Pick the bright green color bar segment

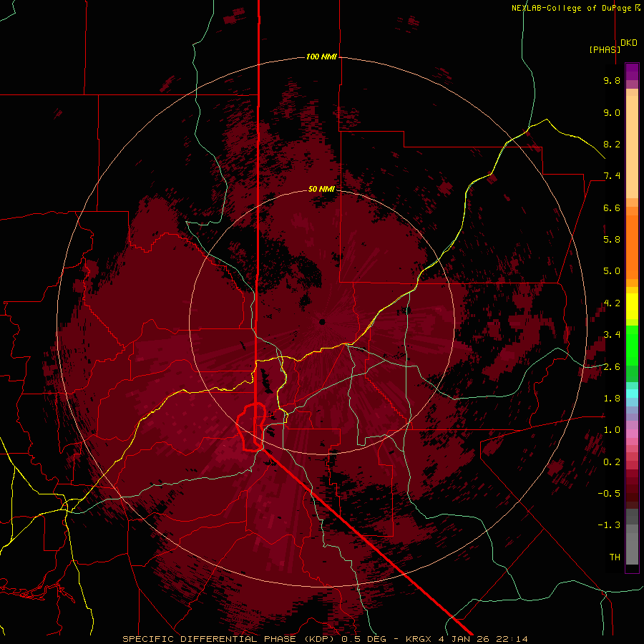coord(632,345)
